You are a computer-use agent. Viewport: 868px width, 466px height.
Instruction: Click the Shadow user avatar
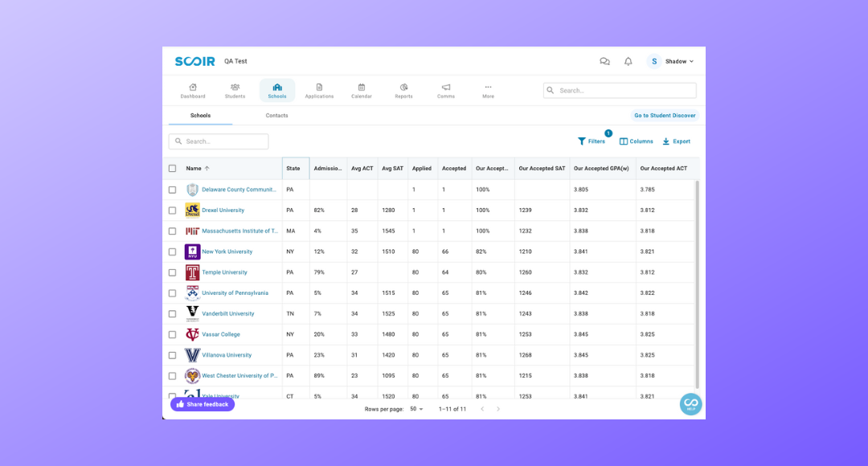point(654,61)
